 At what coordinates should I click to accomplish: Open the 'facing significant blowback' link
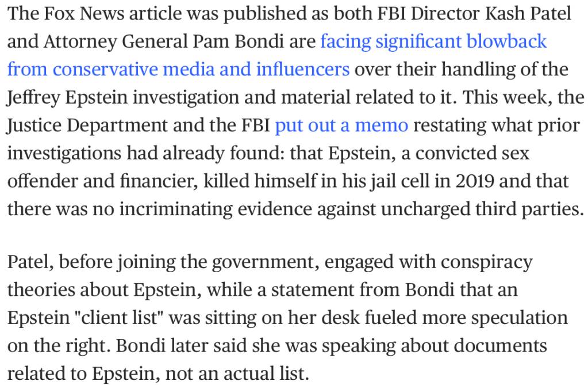(433, 41)
